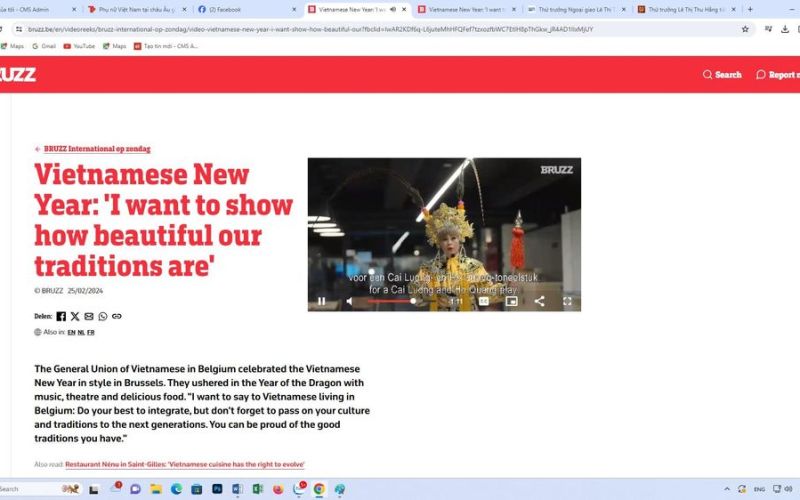Copy the article link icon

click(x=117, y=316)
